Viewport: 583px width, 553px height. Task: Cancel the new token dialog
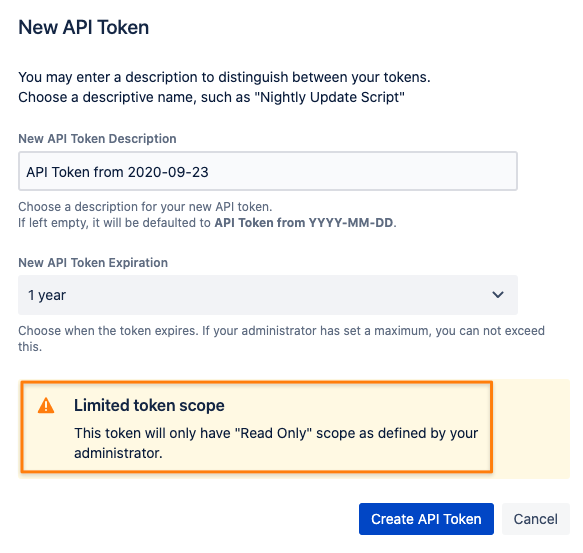[535, 519]
